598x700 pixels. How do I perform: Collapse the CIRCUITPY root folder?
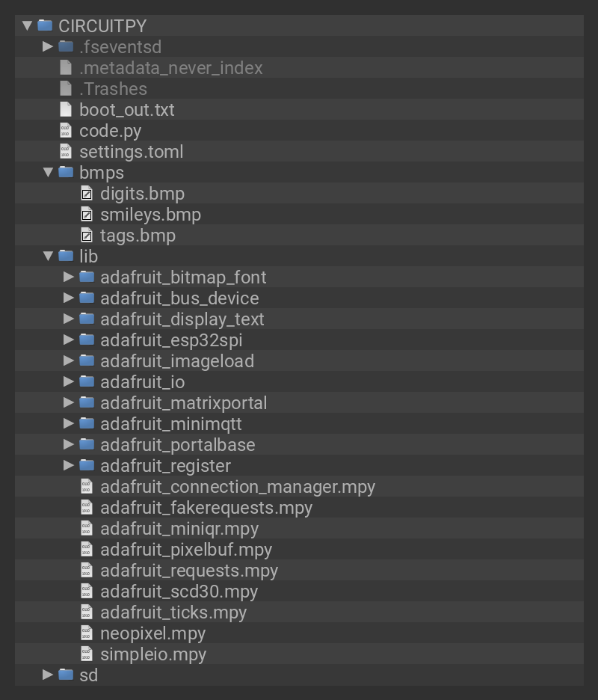pyautogui.click(x=27, y=26)
